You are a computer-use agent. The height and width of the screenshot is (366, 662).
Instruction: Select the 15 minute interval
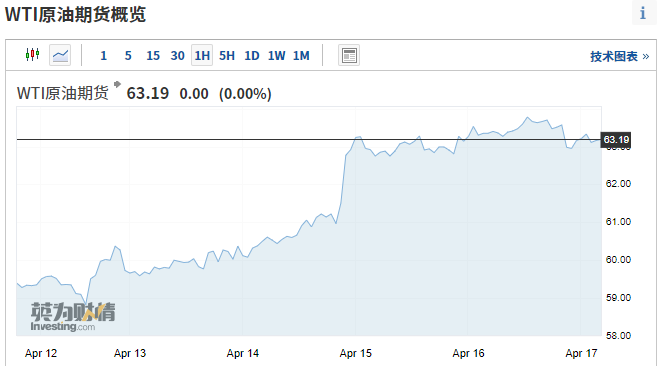(153, 56)
